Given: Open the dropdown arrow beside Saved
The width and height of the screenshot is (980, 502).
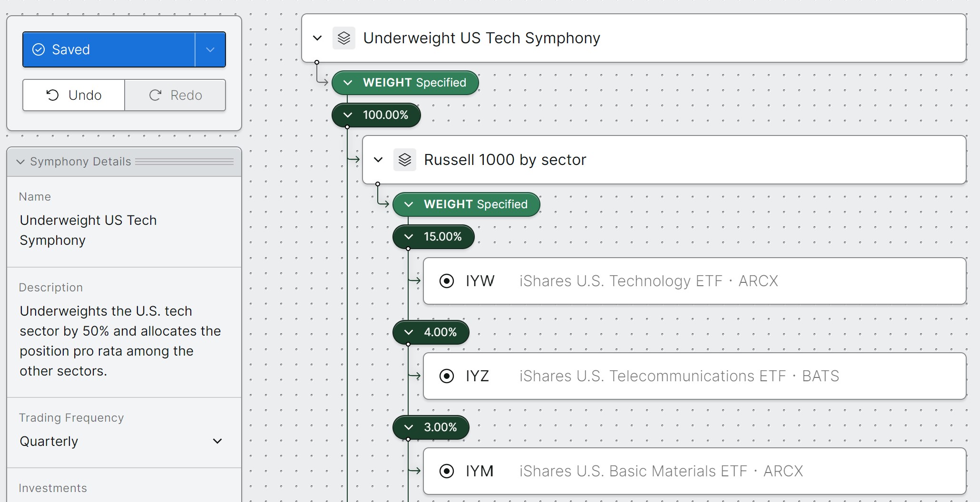Looking at the screenshot, I should coord(210,49).
